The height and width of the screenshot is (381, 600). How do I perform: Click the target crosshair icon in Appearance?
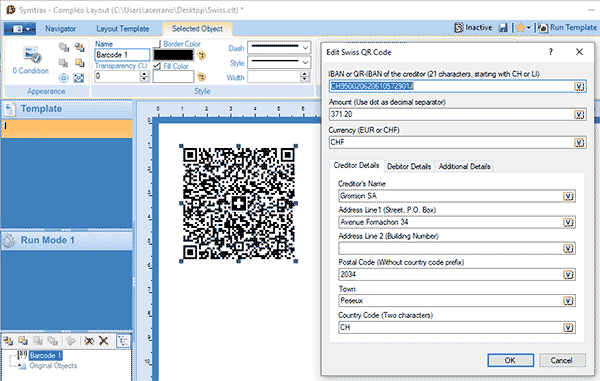pos(64,78)
